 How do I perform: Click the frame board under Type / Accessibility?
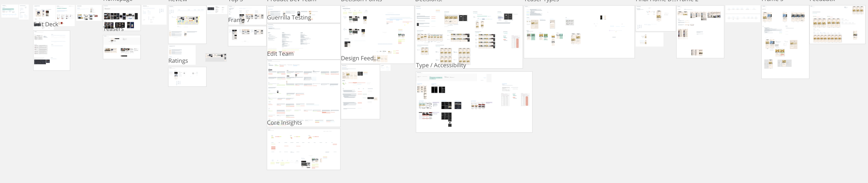click(474, 102)
